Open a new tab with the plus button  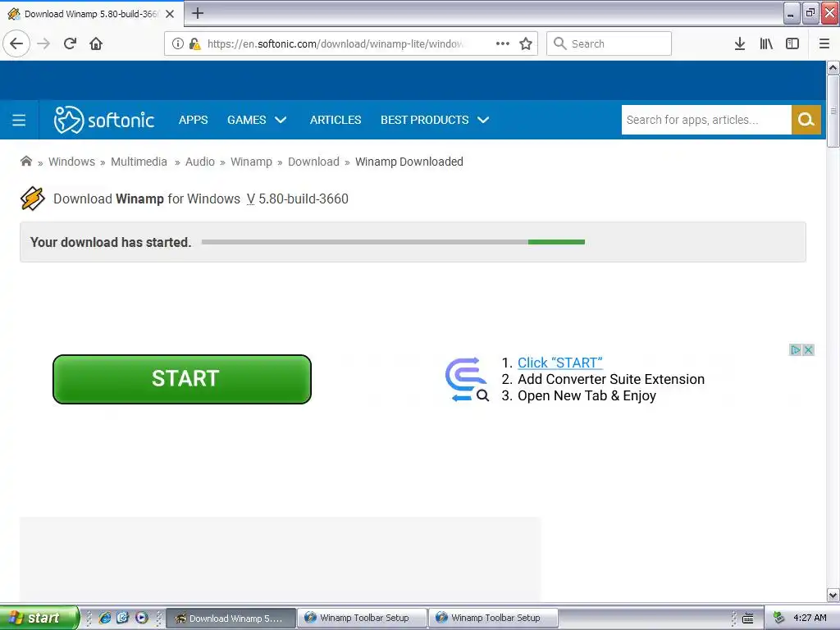(198, 13)
